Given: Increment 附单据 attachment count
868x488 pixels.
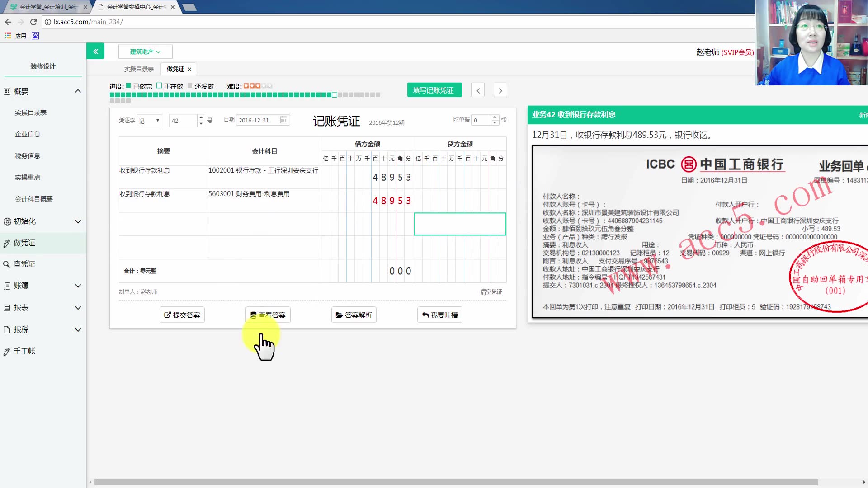Looking at the screenshot, I should tap(495, 117).
